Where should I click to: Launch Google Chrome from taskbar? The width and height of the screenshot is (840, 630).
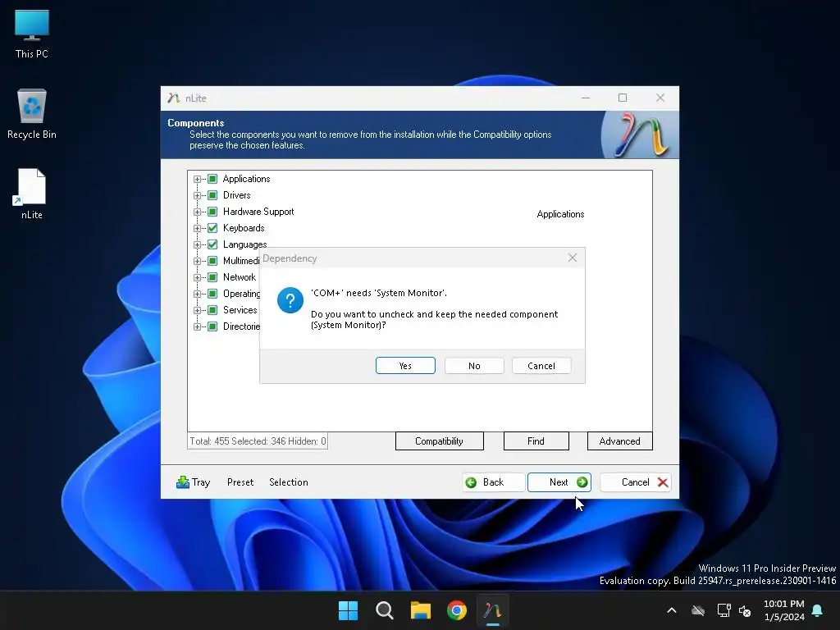(457, 610)
